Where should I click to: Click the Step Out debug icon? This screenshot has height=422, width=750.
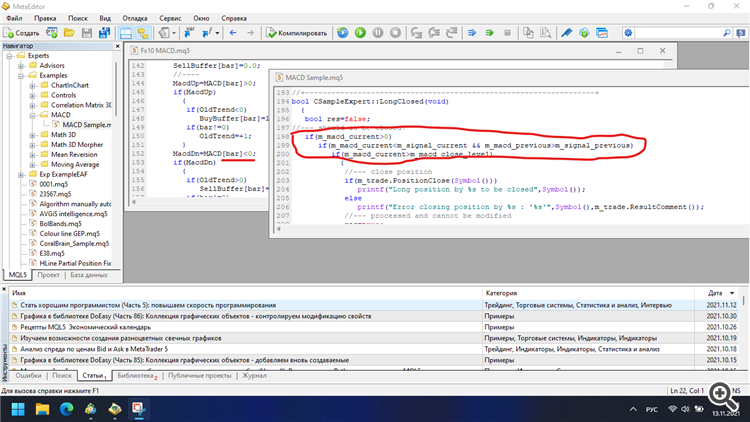(452, 33)
